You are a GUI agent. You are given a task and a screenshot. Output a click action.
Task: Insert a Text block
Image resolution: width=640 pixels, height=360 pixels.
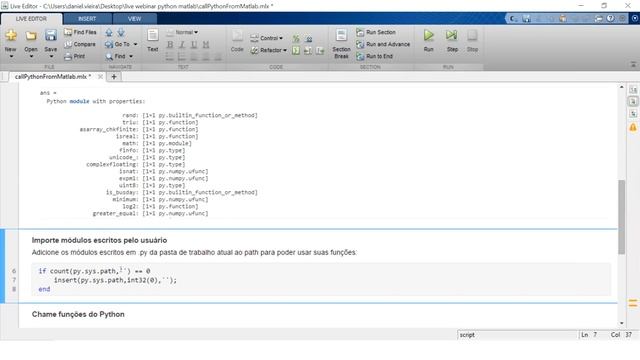click(153, 40)
